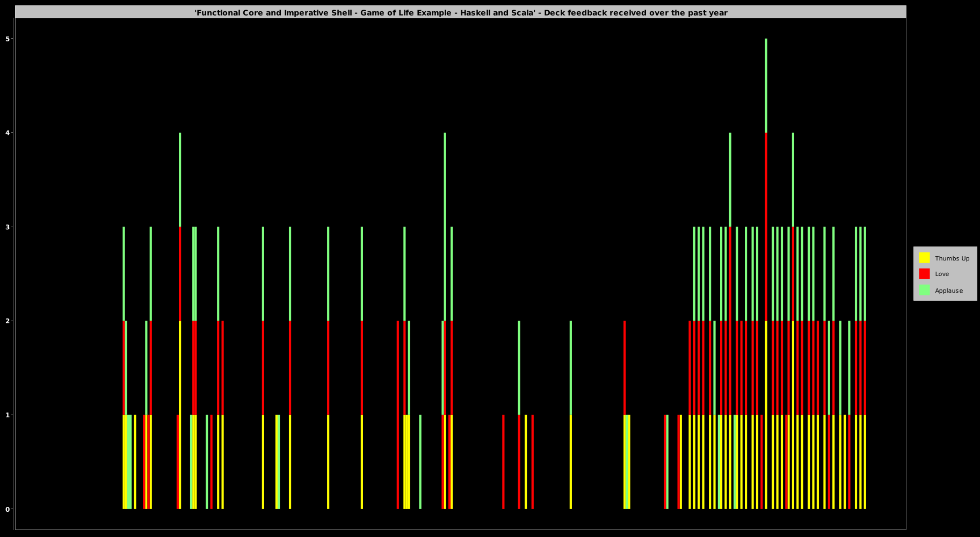Click the y-axis label 0
This screenshot has height=537, width=980.
(8, 509)
